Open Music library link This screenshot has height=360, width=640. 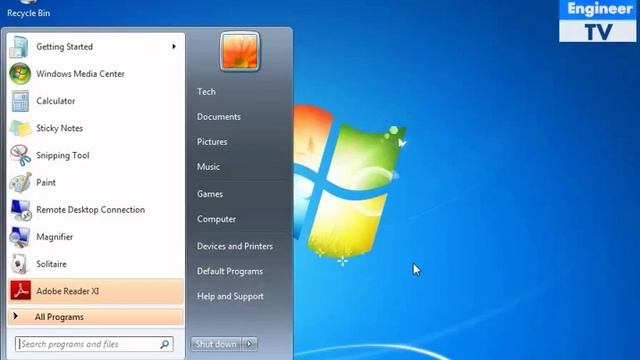coord(208,167)
